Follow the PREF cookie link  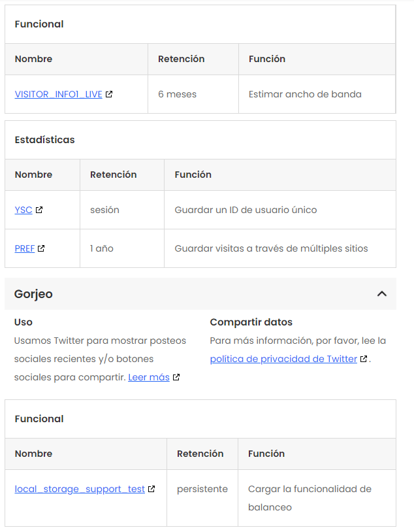[x=24, y=248]
